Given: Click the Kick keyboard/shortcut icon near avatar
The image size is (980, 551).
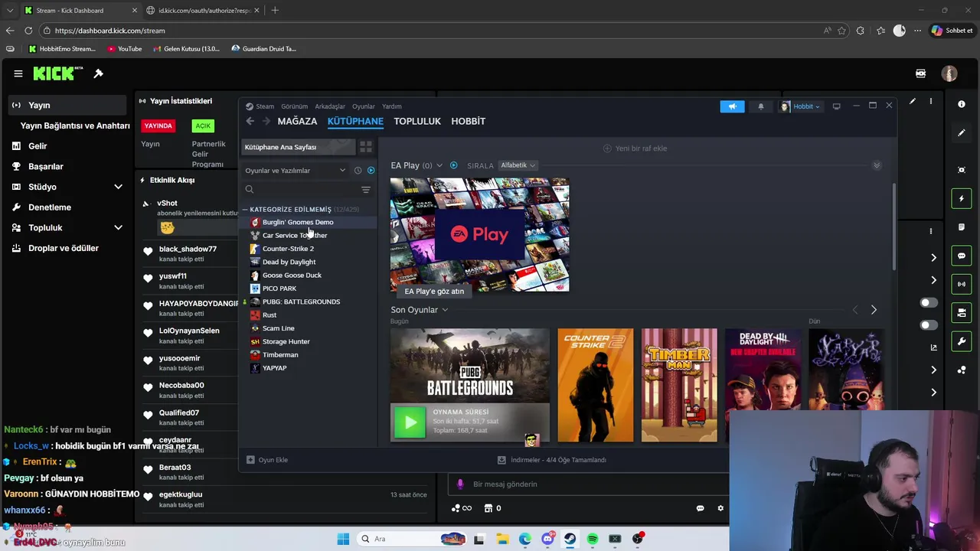Looking at the screenshot, I should coord(921,73).
